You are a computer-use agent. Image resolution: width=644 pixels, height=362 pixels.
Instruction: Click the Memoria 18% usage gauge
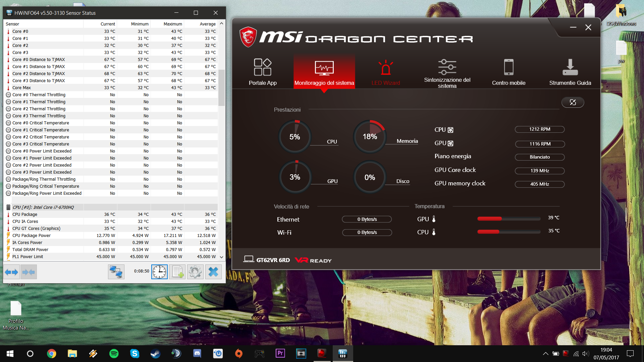tap(370, 136)
